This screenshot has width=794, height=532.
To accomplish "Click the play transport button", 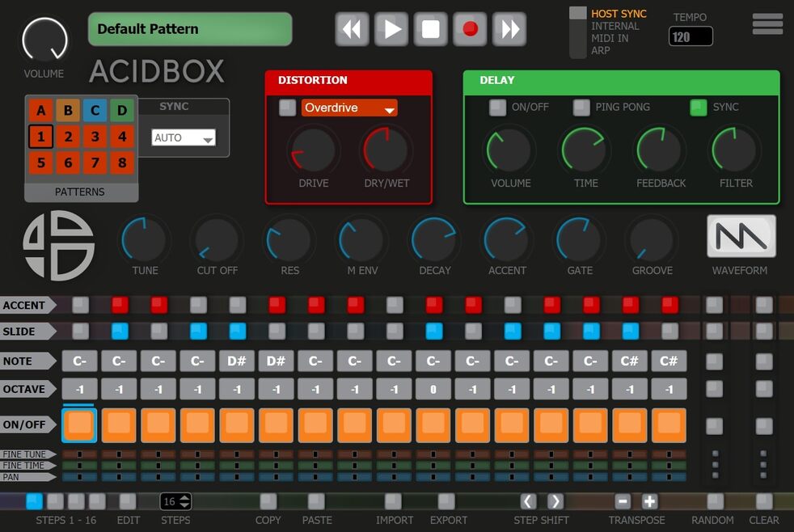I will tap(391, 28).
